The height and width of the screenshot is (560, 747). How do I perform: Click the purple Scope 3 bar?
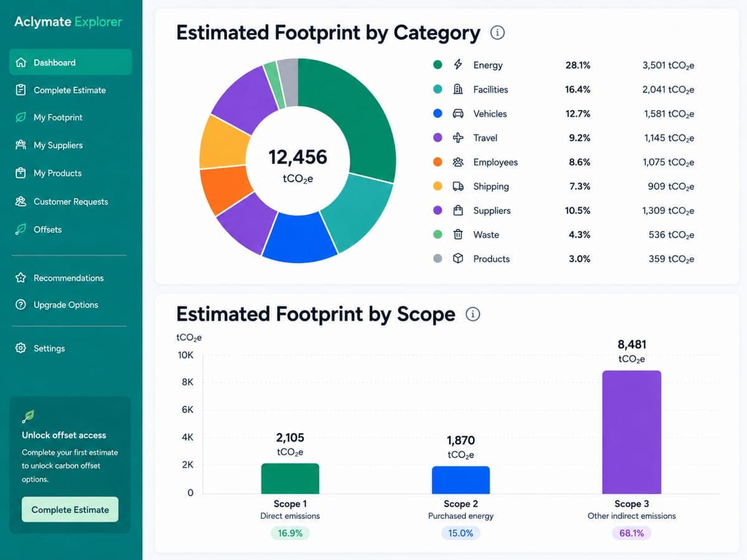632,432
